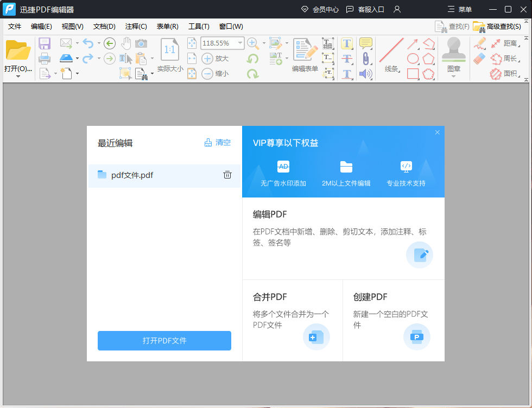
Task: Select the sticky note comment tool
Action: 366,43
